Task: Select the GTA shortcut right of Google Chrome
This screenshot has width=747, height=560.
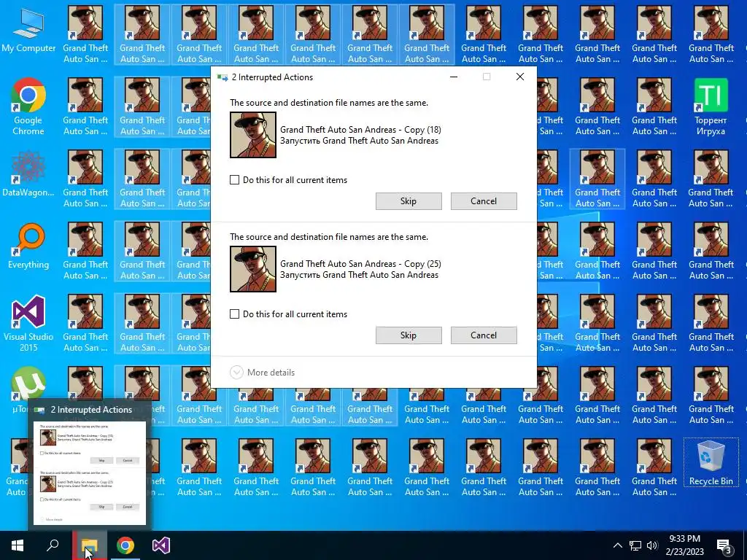Action: coord(85,106)
